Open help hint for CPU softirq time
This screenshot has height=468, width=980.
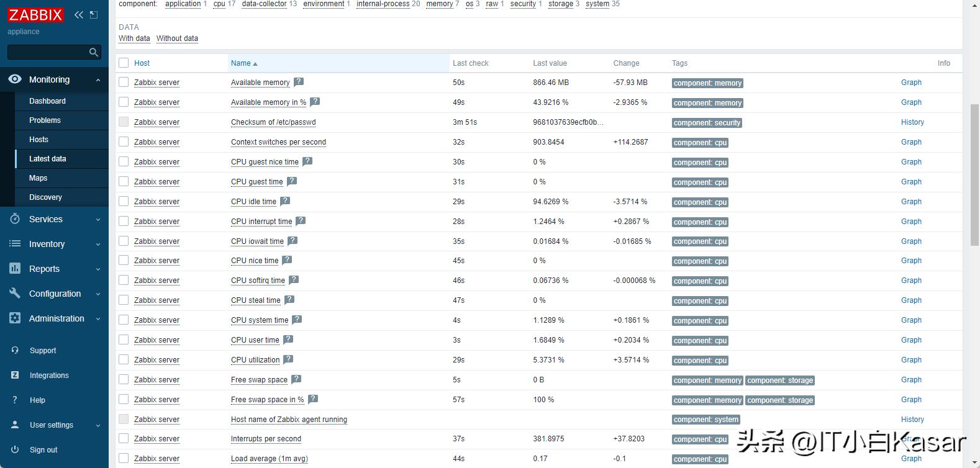[x=294, y=279]
